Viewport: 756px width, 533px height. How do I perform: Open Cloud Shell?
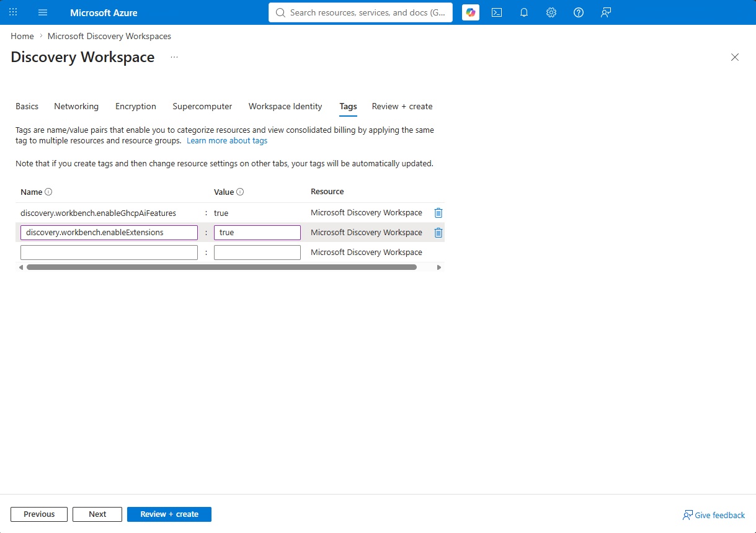pos(497,12)
